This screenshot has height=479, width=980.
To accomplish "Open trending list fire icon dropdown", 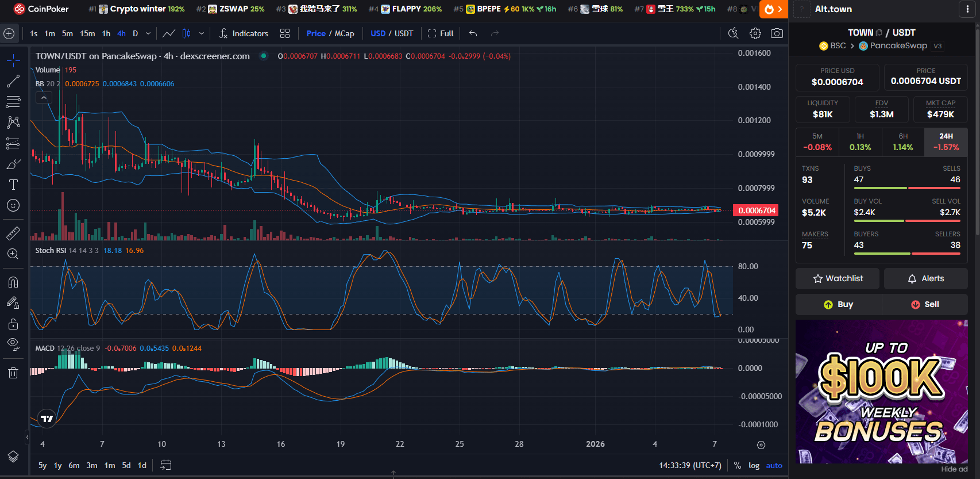I will [774, 9].
